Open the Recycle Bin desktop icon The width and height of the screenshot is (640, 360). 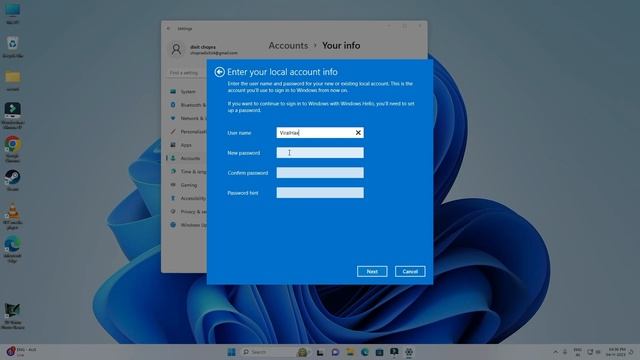[13, 47]
